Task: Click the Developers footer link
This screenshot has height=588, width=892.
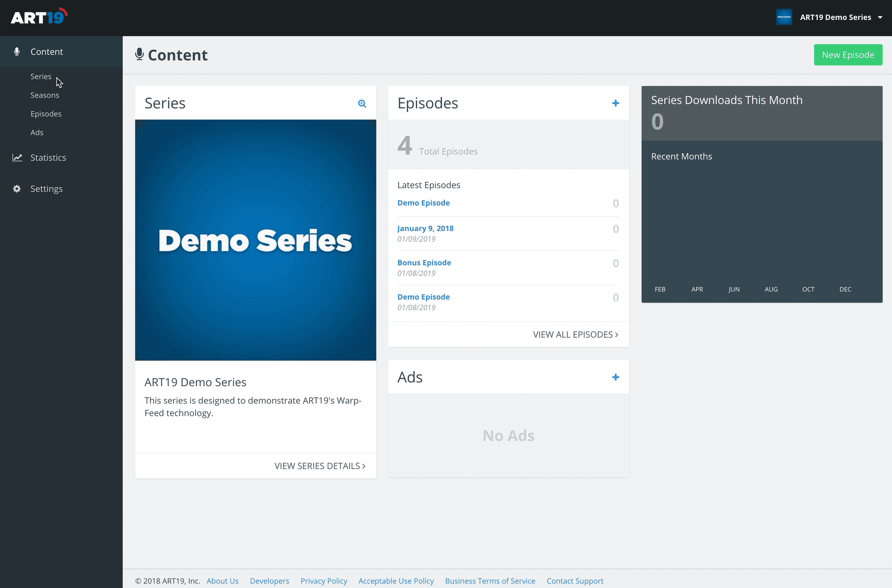Action: coord(269,581)
